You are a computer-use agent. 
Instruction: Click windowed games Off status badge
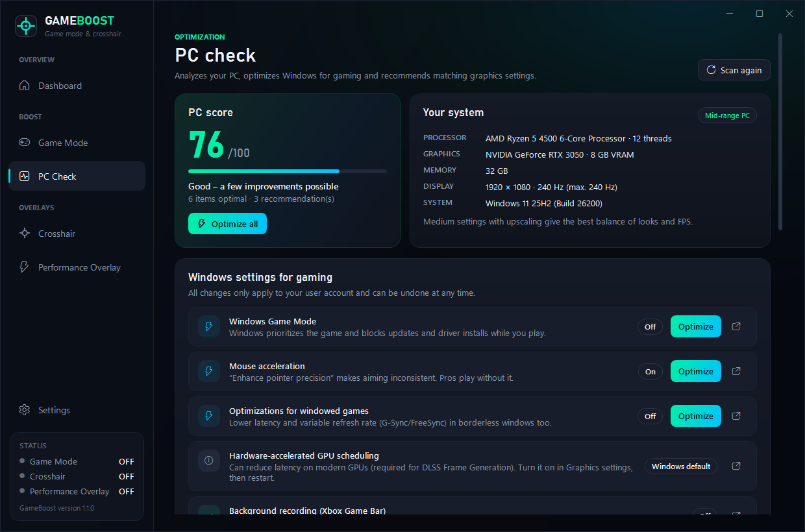(650, 417)
